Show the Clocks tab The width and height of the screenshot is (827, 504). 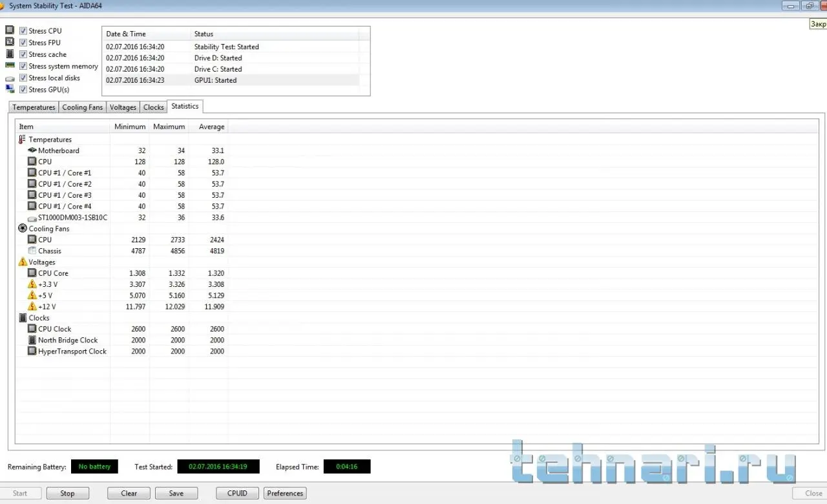click(x=153, y=107)
